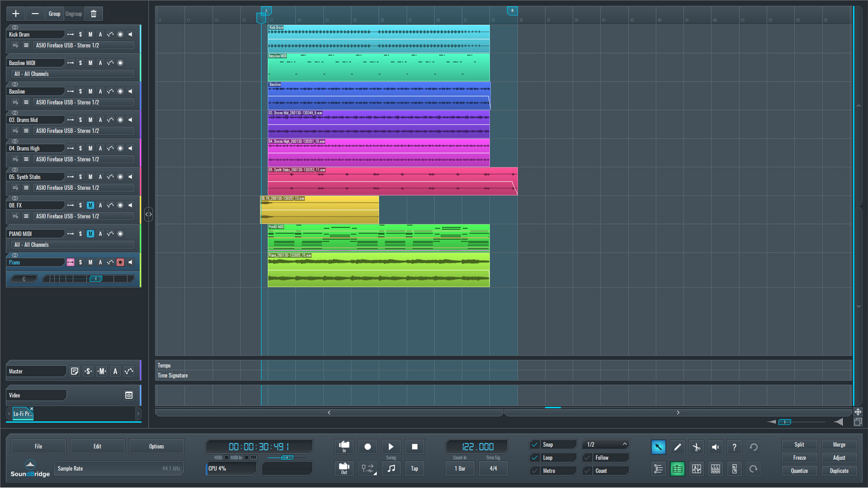Open Master track notes icon
The height and width of the screenshot is (488, 868).
tap(75, 371)
